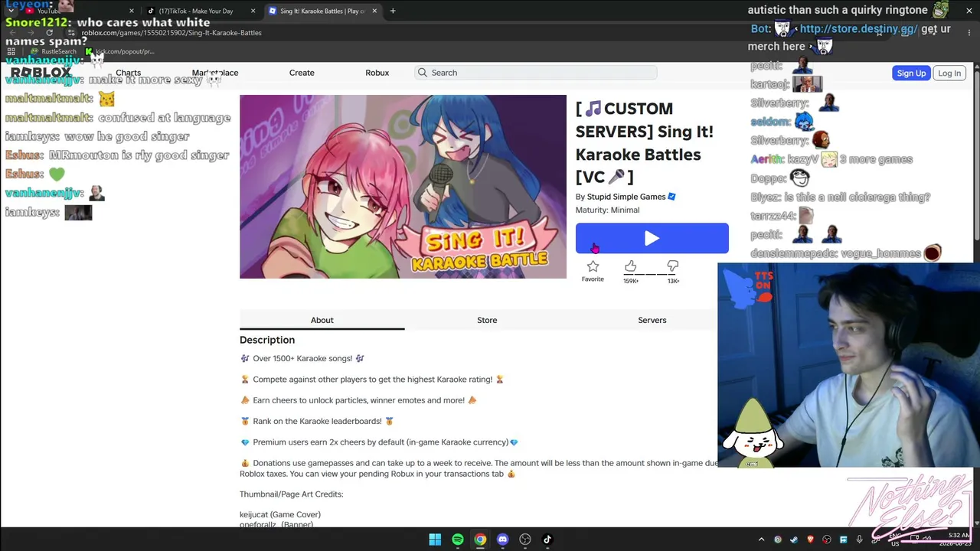Open the store.destiny.gg merch link

tap(858, 29)
